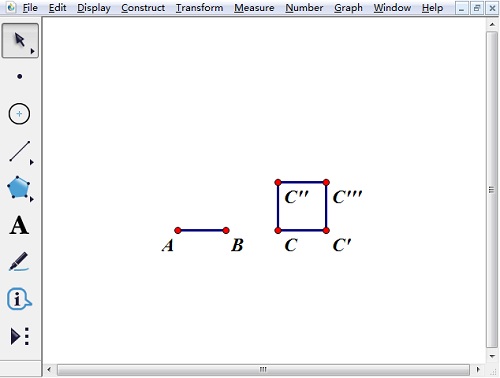Open the Custom Tools icon
500x378 pixels.
coord(20,336)
